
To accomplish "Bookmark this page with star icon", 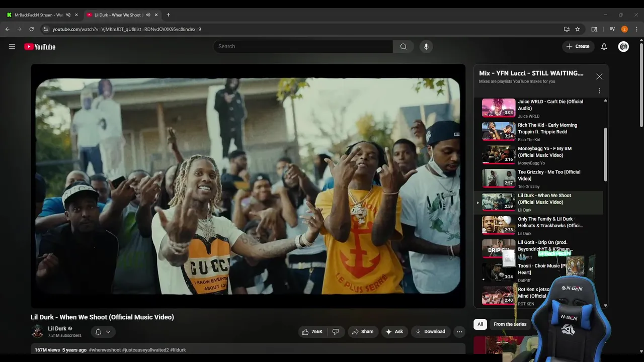I will coord(578,29).
